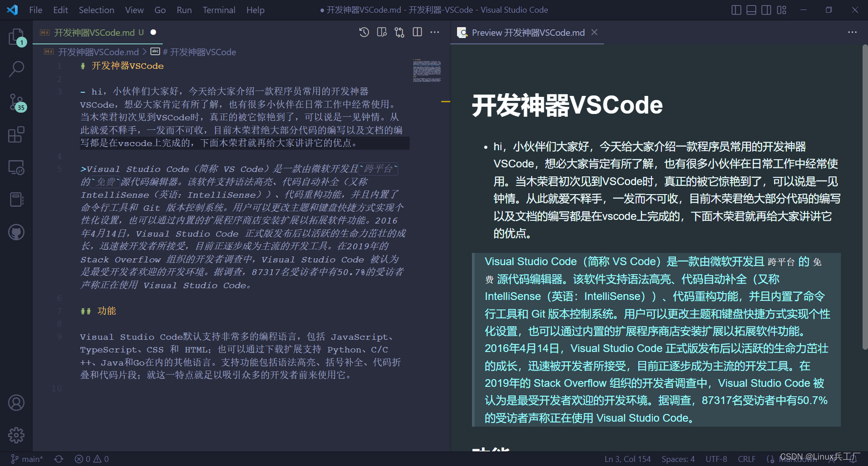Click line 1 heading text in editor
868x466 pixels.
click(122, 66)
